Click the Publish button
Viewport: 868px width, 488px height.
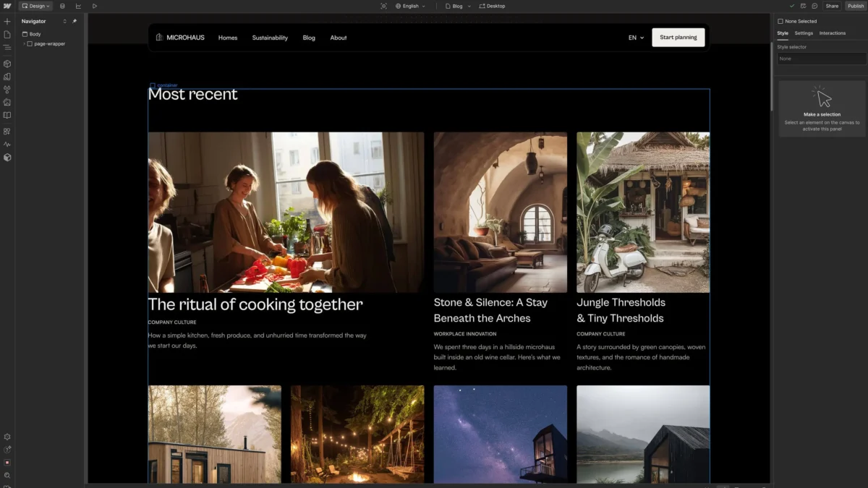pyautogui.click(x=856, y=6)
